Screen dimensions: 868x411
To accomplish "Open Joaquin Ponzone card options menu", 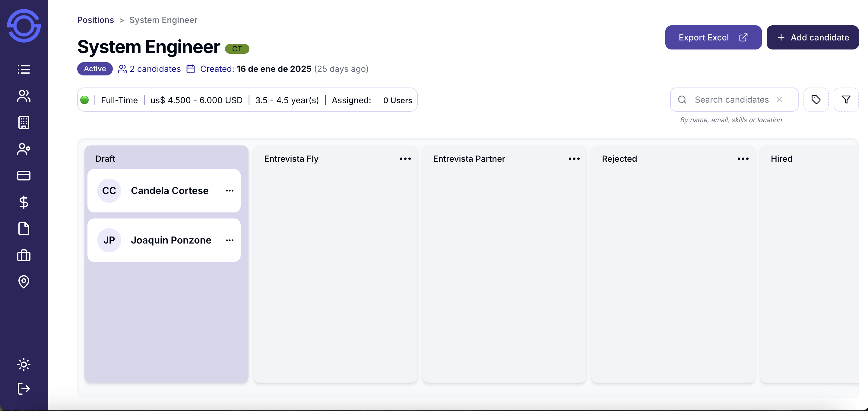I will click(230, 240).
